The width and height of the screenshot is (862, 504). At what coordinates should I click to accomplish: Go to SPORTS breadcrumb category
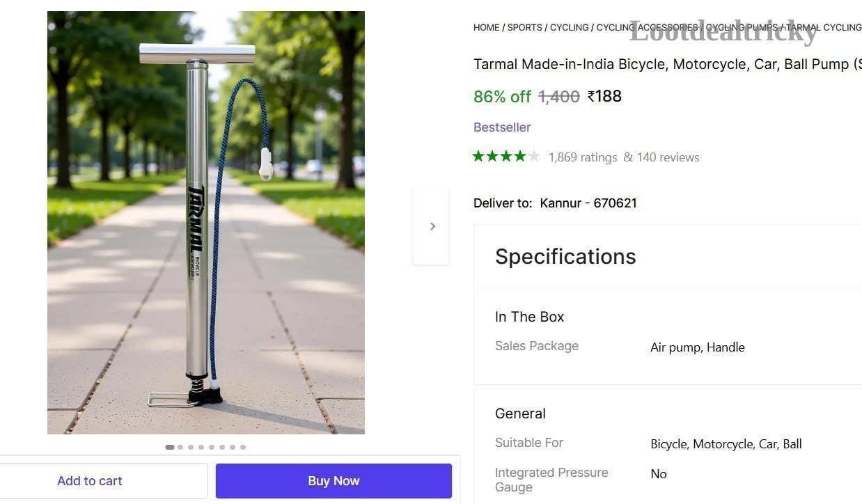click(524, 28)
